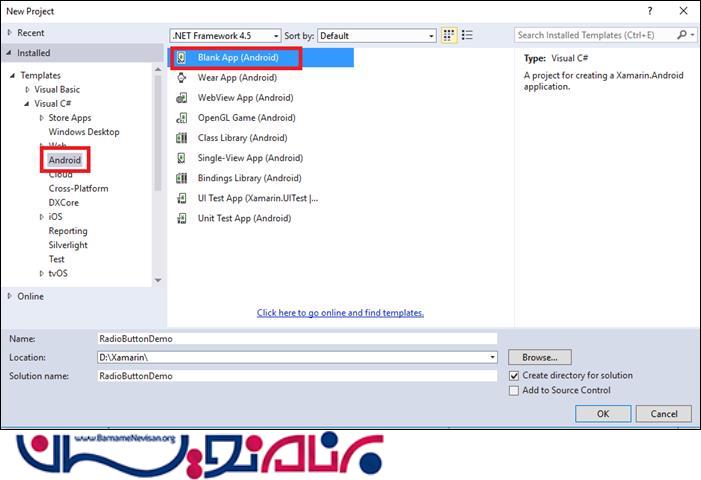This screenshot has width=701, height=480.
Task: Select the Test category
Action: (x=56, y=259)
